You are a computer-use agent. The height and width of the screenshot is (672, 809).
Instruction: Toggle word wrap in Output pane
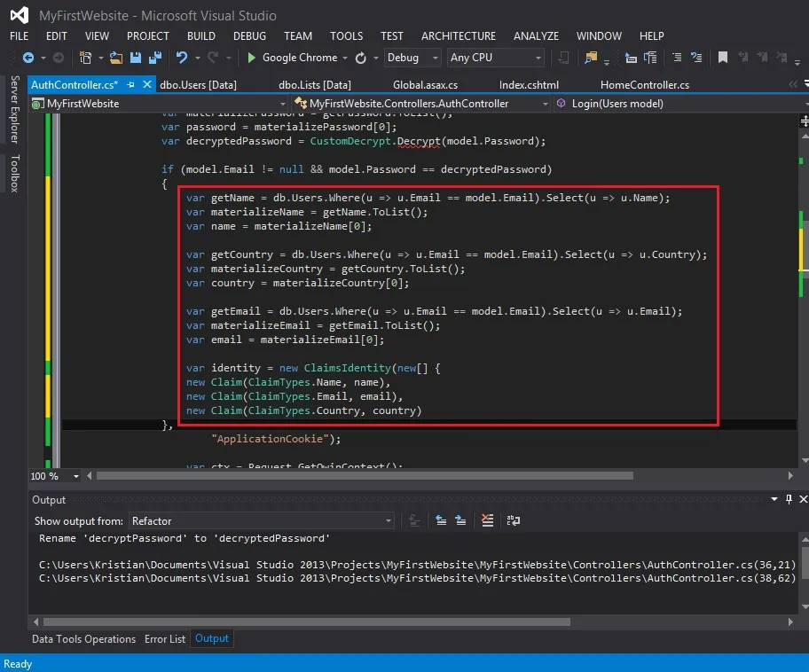coord(514,520)
